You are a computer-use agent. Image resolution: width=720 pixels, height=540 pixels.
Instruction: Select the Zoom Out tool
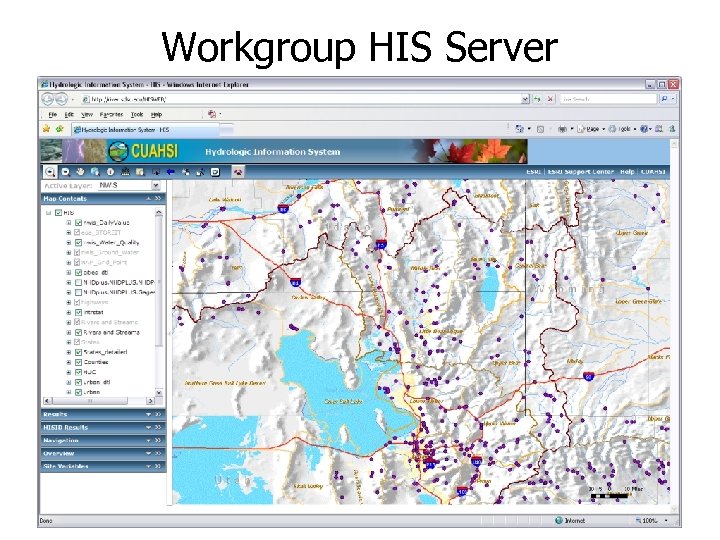click(x=66, y=172)
